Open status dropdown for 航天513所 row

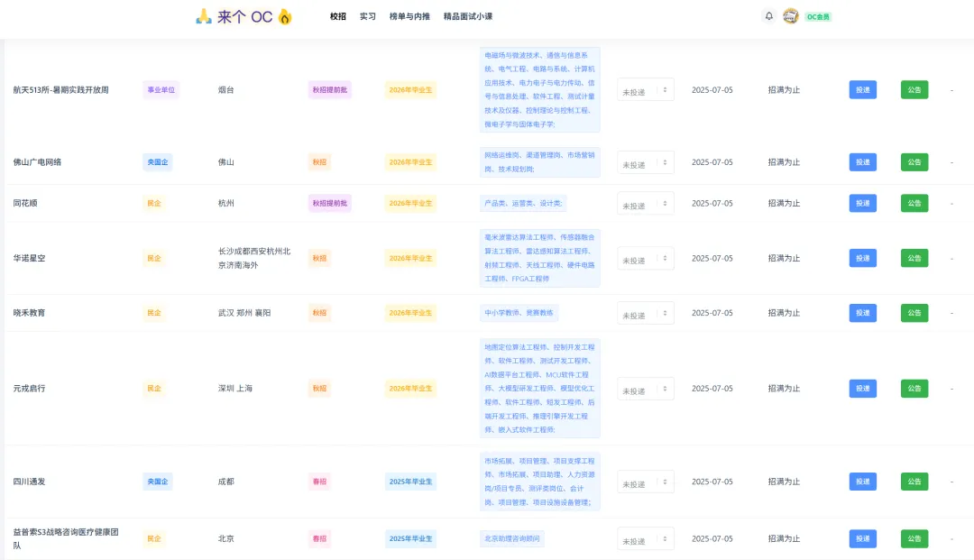(646, 90)
